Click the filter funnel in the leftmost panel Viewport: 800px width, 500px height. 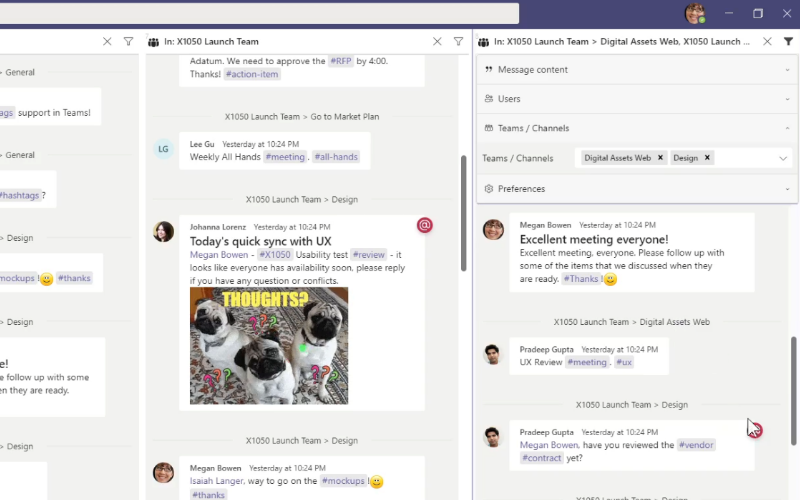(x=128, y=42)
